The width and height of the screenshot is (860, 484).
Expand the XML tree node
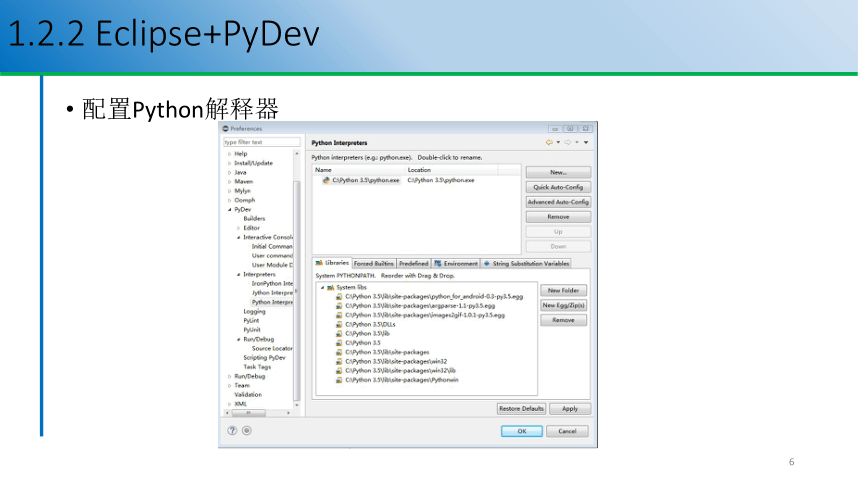230,404
